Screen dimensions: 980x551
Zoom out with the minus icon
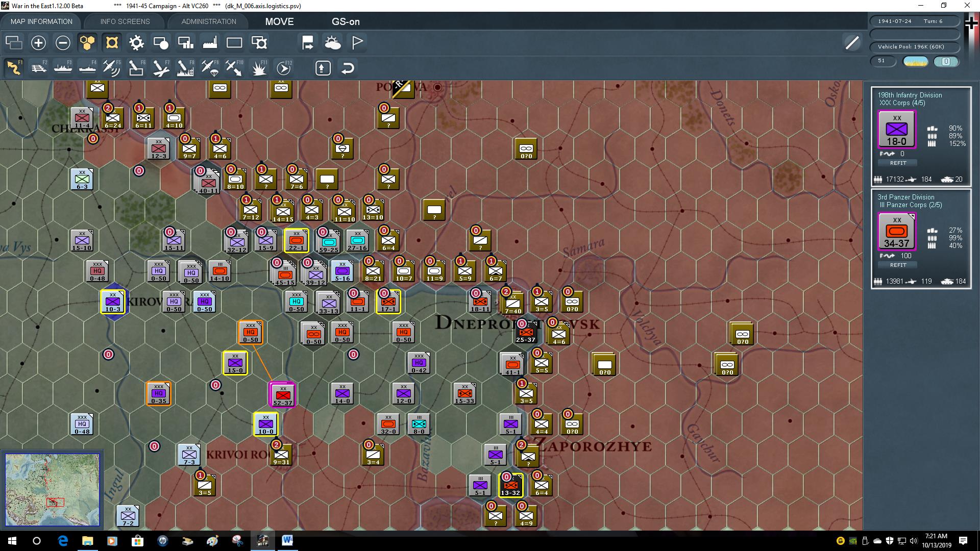click(x=63, y=43)
